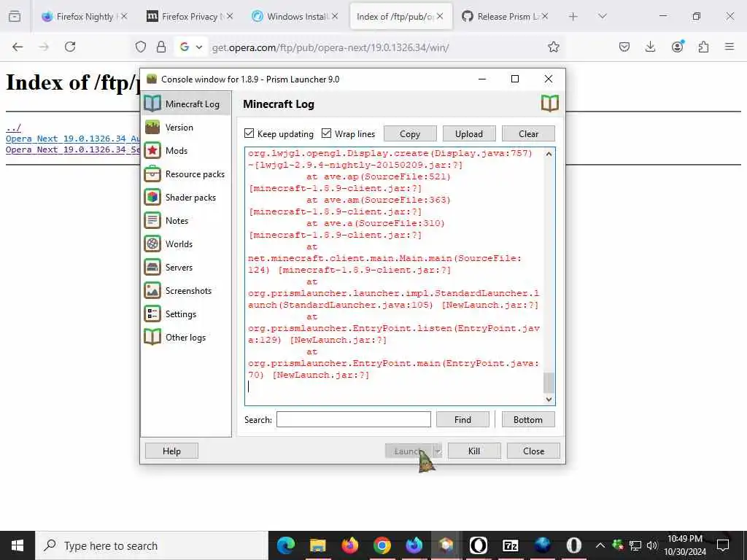Switch to the Firefox Privacy tab

pyautogui.click(x=190, y=16)
